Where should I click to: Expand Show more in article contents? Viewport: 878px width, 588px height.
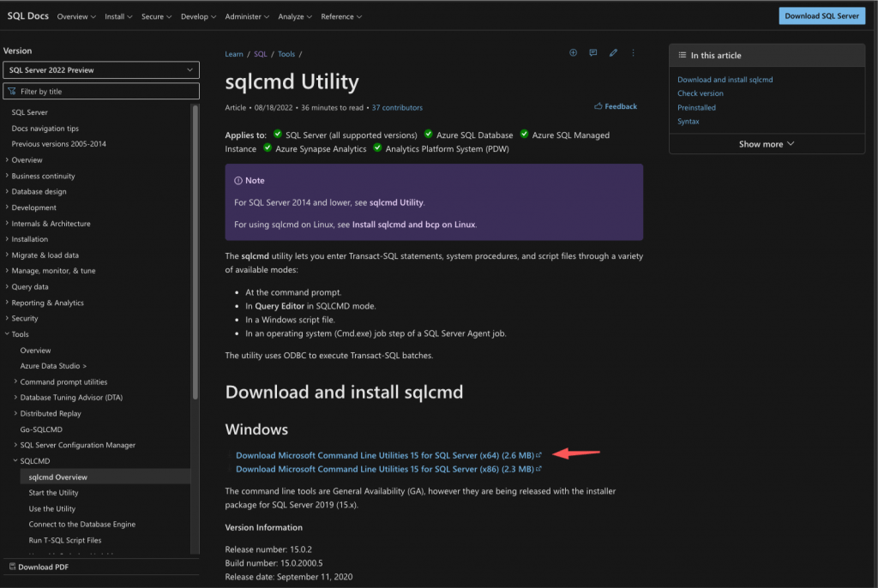767,144
